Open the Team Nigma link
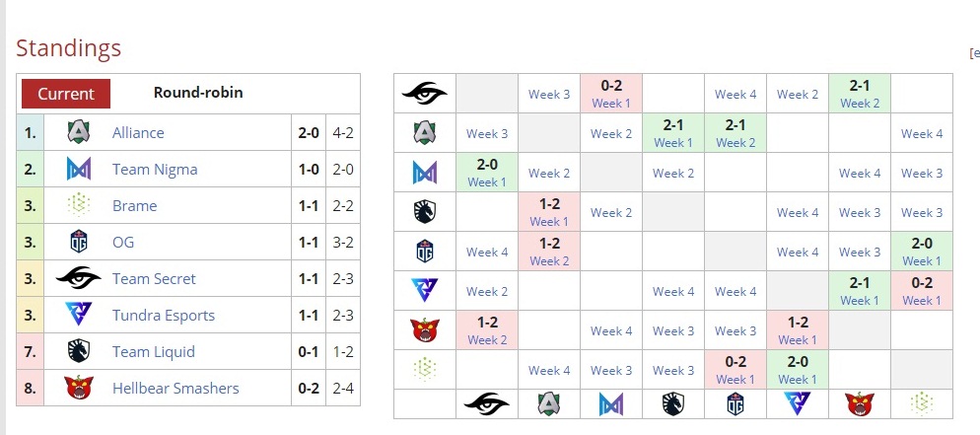 point(155,169)
